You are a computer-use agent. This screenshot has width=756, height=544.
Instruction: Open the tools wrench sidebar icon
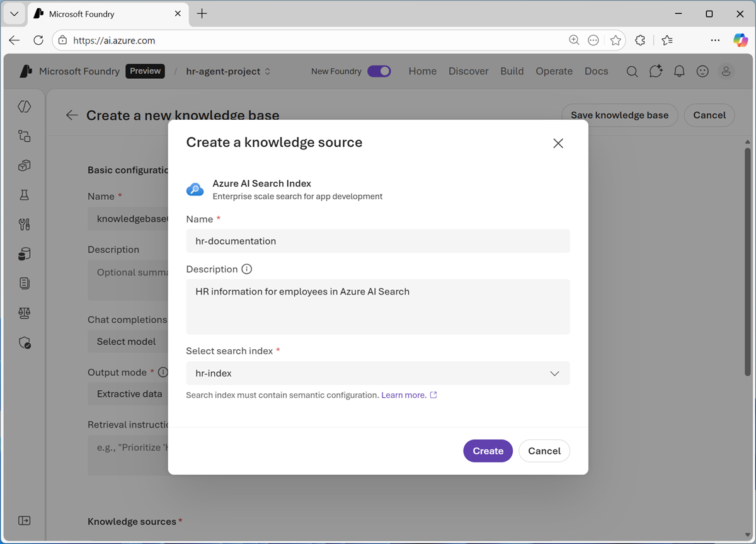tap(25, 224)
